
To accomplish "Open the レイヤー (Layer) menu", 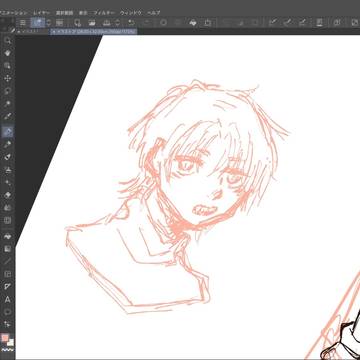I will click(41, 13).
